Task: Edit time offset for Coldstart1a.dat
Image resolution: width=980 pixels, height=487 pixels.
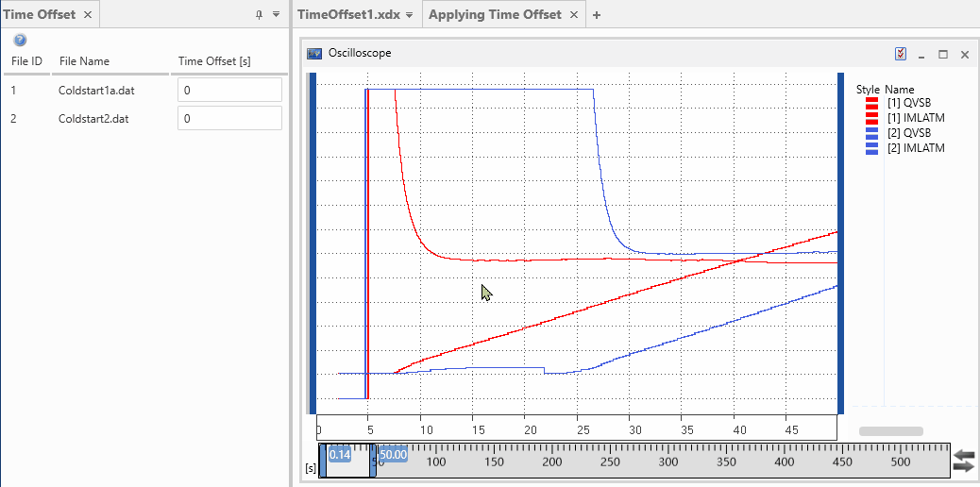Action: click(x=229, y=91)
